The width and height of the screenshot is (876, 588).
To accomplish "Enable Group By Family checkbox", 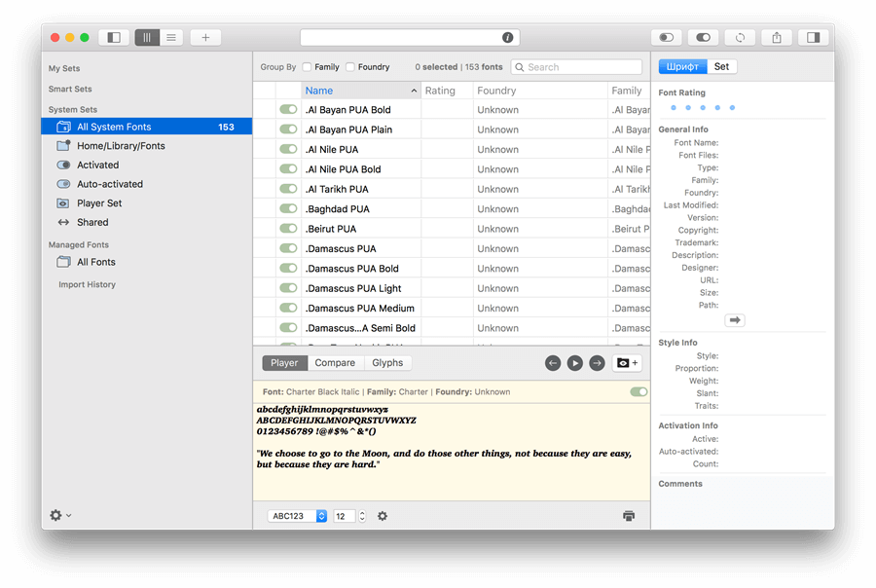I will (x=307, y=67).
